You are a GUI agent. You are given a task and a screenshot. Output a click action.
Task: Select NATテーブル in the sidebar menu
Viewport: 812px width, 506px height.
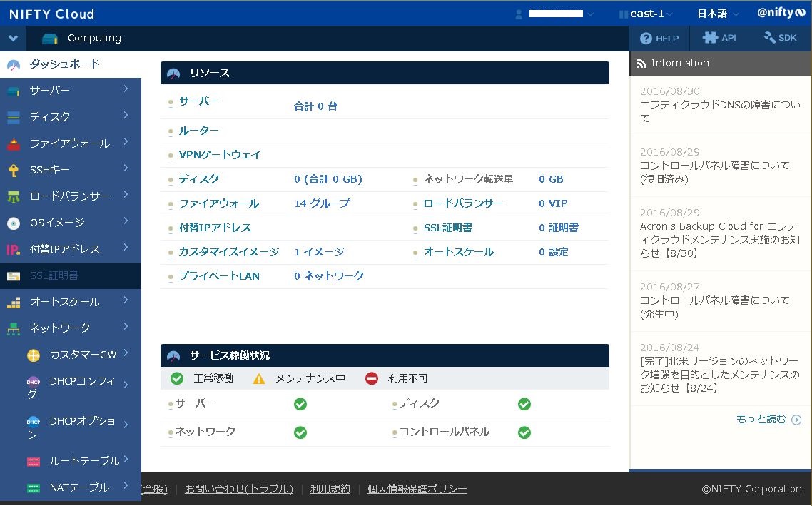point(71,488)
